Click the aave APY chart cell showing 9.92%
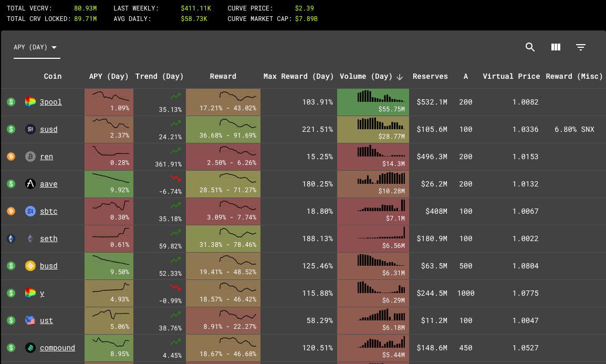 pos(109,184)
